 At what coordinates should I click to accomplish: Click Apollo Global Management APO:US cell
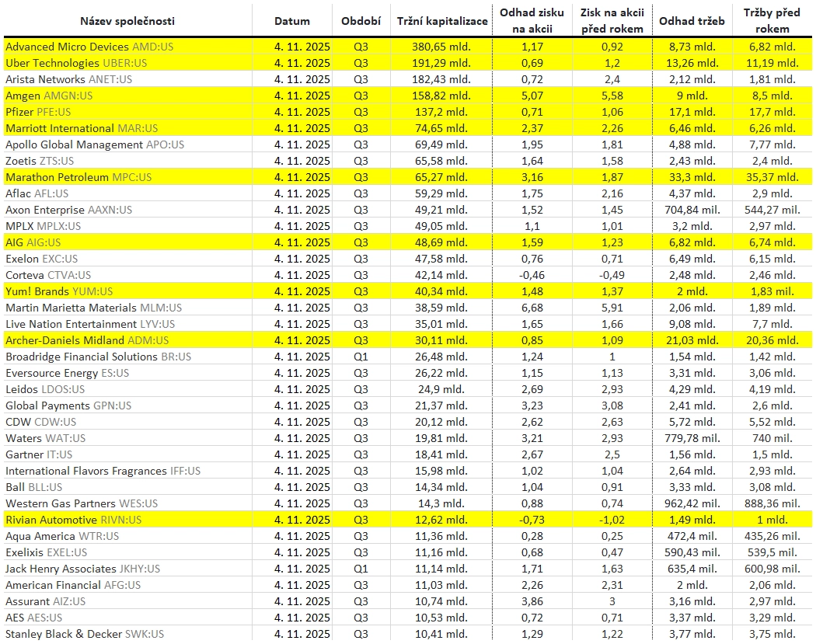pyautogui.click(x=95, y=144)
